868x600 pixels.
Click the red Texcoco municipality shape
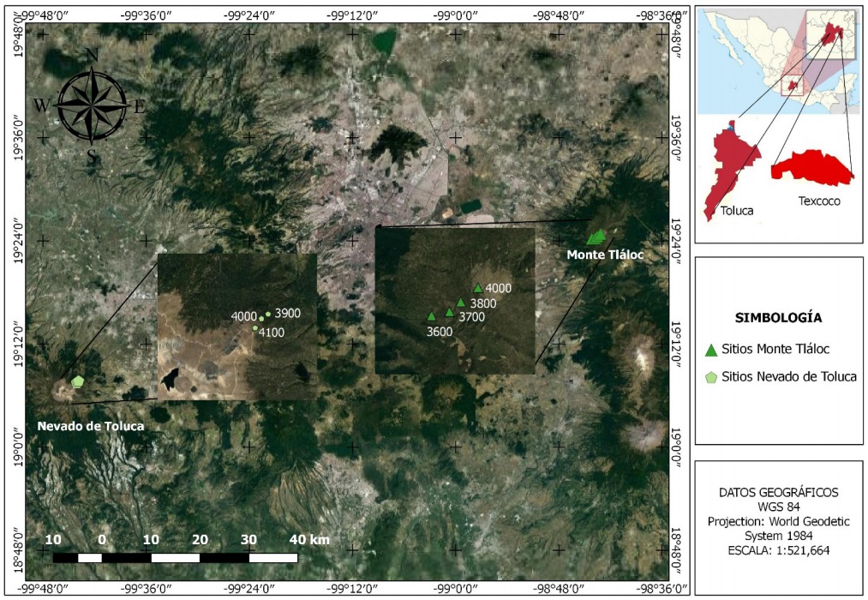812,165
